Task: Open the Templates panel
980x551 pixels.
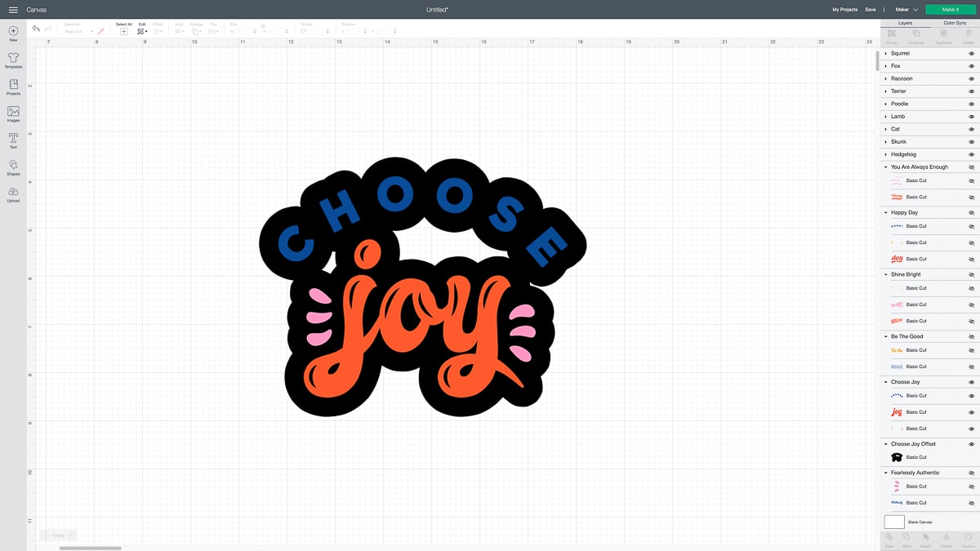Action: (x=13, y=59)
